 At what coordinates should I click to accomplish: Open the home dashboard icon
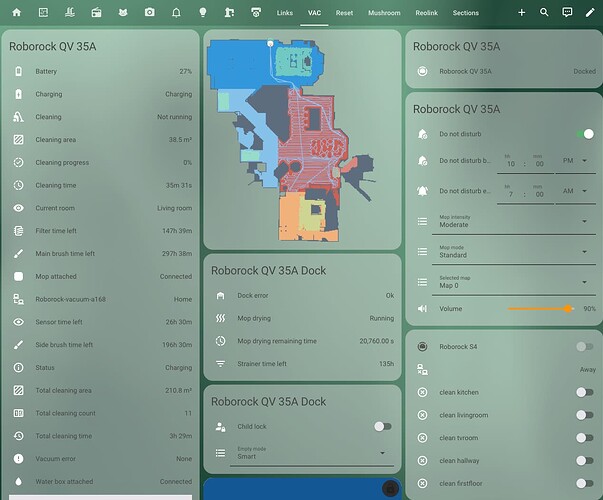16,12
